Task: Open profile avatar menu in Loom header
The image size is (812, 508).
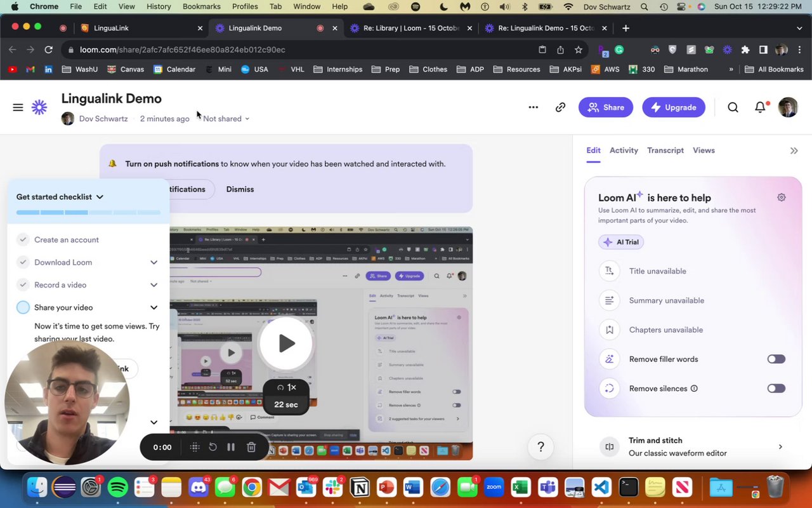Action: pyautogui.click(x=787, y=107)
